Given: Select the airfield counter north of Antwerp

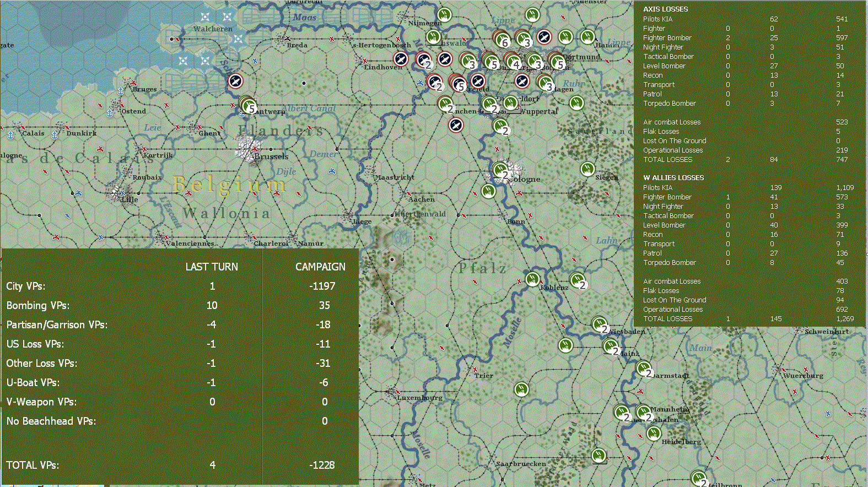Looking at the screenshot, I should point(235,82).
